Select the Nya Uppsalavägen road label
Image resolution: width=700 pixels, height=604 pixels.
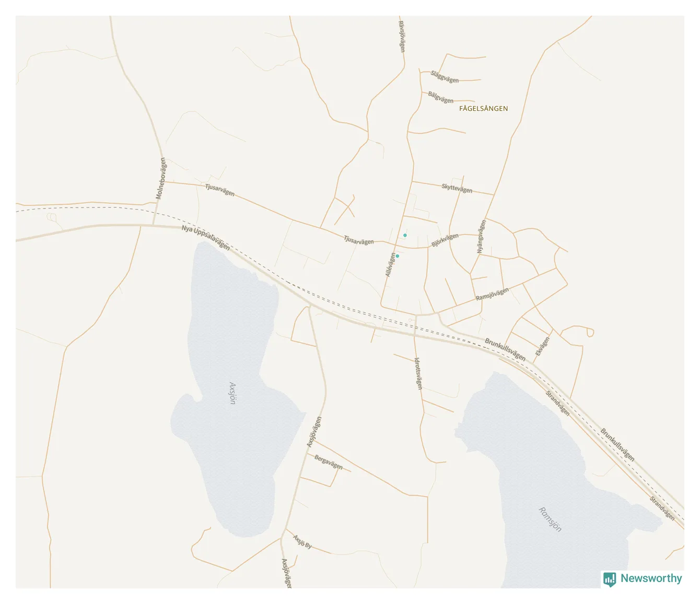(206, 238)
